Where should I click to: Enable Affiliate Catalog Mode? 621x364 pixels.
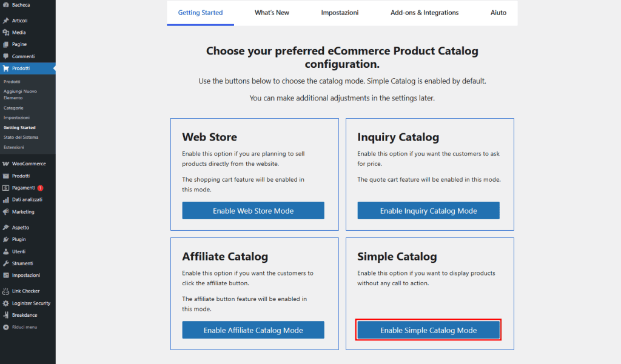253,329
